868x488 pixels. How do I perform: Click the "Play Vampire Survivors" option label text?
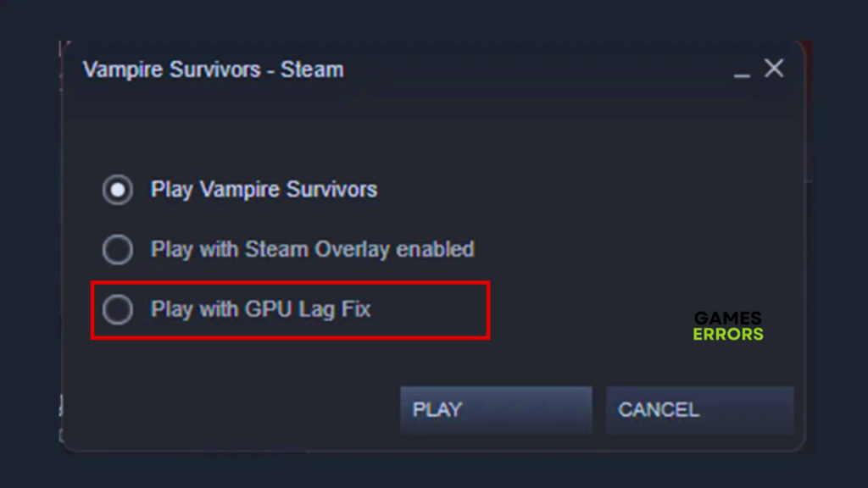tap(264, 190)
